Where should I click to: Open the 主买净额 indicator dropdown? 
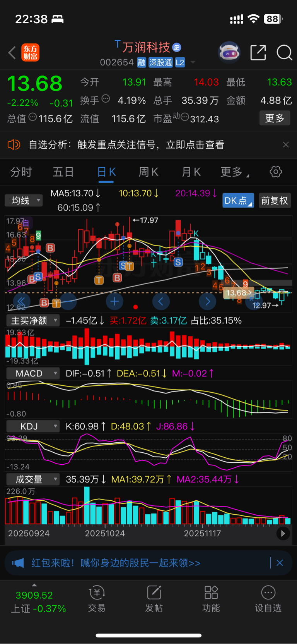point(33,321)
